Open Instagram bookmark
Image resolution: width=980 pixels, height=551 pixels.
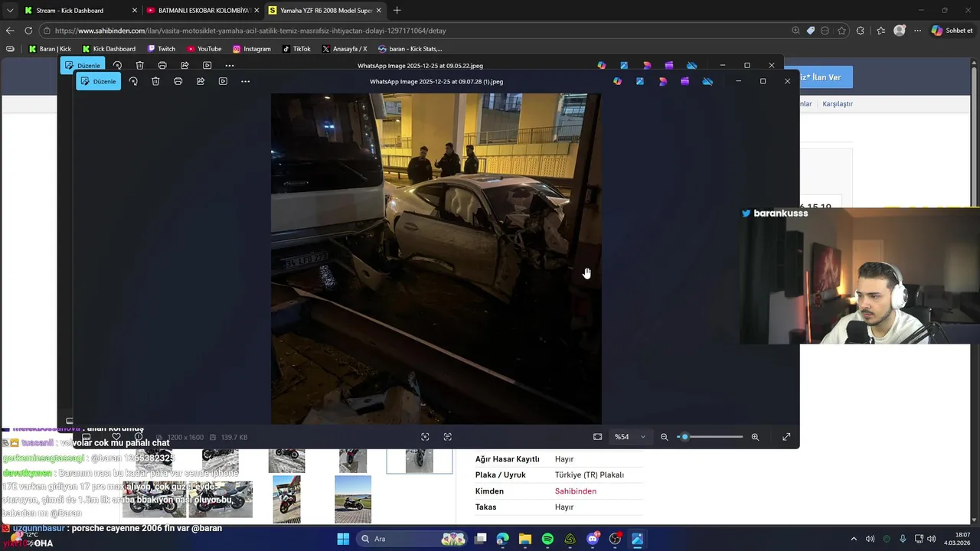pyautogui.click(x=252, y=49)
